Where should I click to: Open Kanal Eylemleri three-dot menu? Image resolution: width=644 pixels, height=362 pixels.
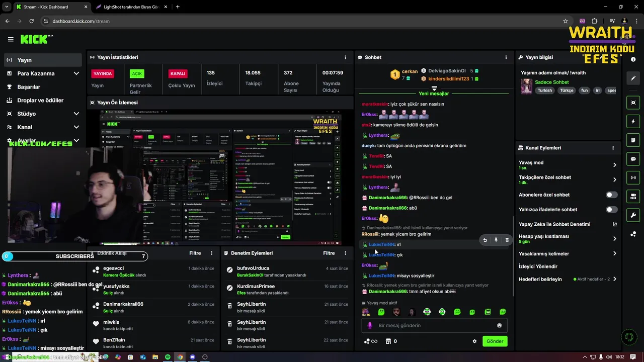coord(613,148)
